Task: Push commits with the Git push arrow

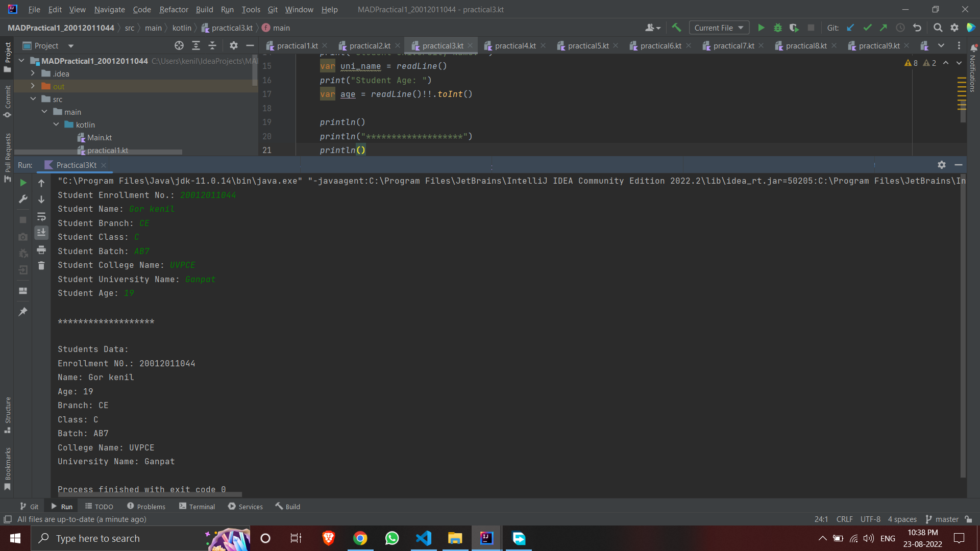Action: point(884,28)
